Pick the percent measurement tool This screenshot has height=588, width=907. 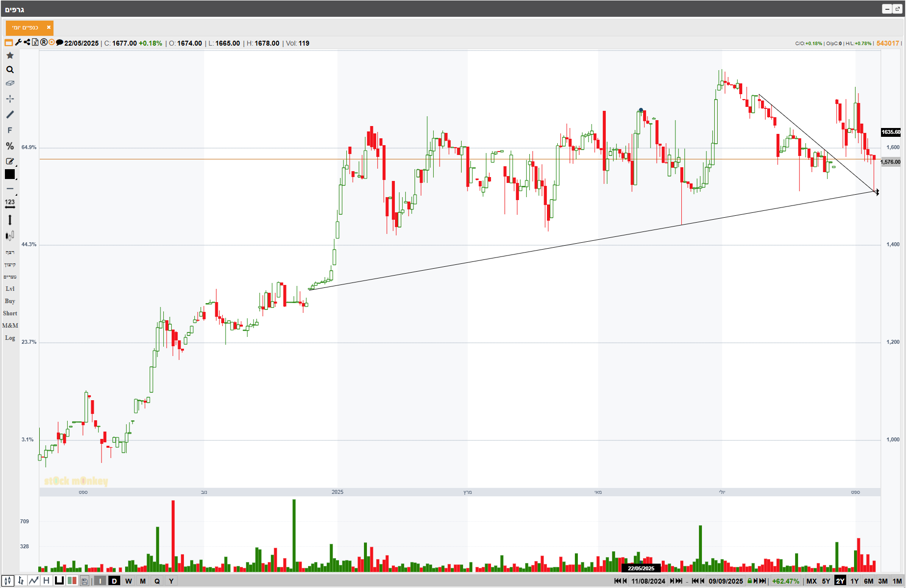10,146
